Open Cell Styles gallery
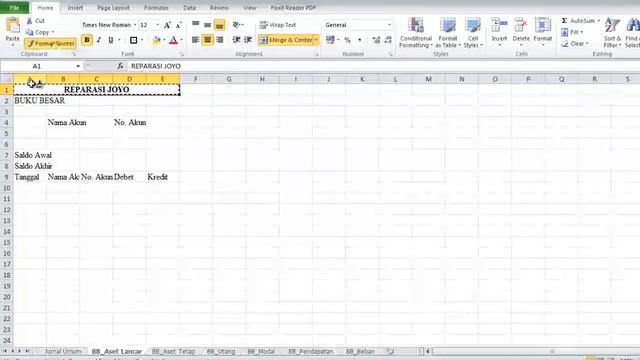The width and height of the screenshot is (640, 360). (473, 33)
